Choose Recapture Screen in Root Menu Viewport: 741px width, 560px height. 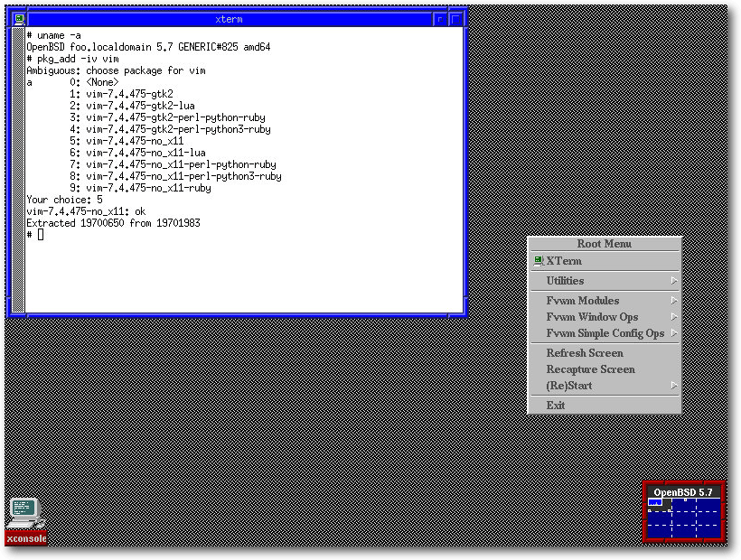tap(605, 369)
